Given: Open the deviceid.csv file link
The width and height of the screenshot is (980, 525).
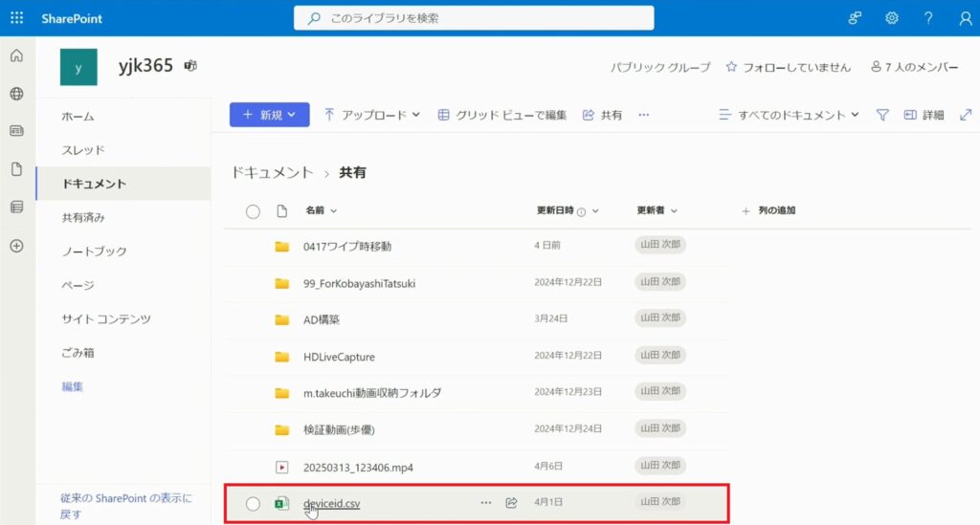Looking at the screenshot, I should (x=331, y=503).
